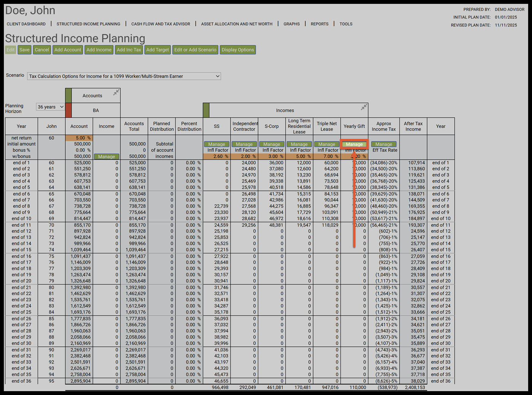Click Edit or Add Scenario
Image resolution: width=532 pixels, height=395 pixels.
[x=195, y=50]
